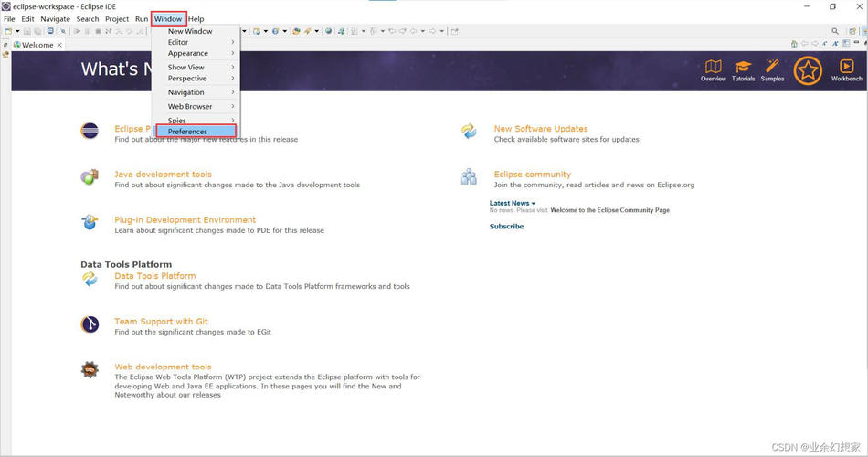Expand the Editor submenu
This screenshot has width=868, height=457.
[196, 42]
